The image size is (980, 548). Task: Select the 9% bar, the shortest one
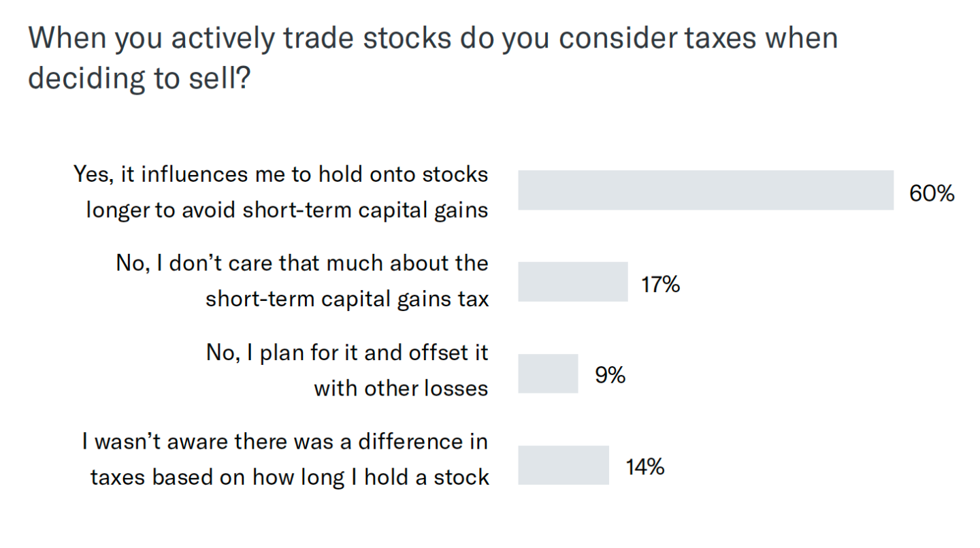(548, 374)
